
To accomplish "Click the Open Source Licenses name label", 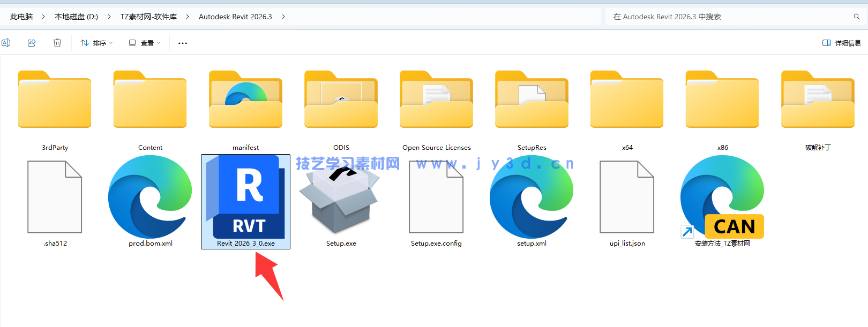I will click(437, 148).
